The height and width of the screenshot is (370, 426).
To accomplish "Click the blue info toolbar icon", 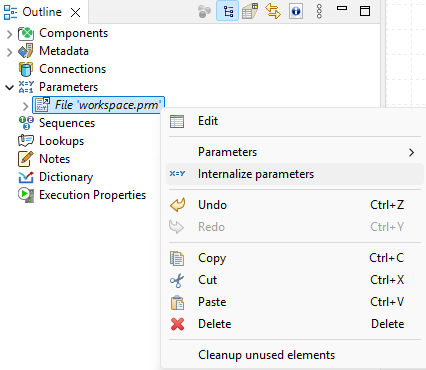I will coord(296,12).
